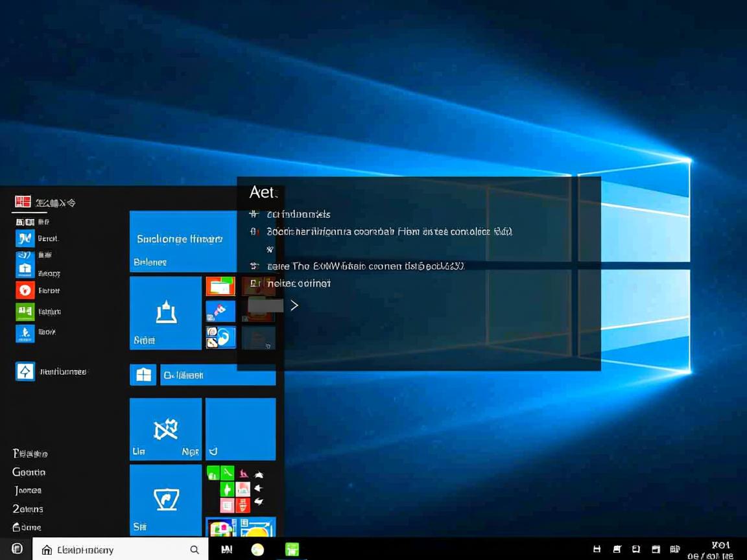Viewport: 747px width, 560px height.
Task: Click the Microsoft Store logo tile
Action: [143, 375]
